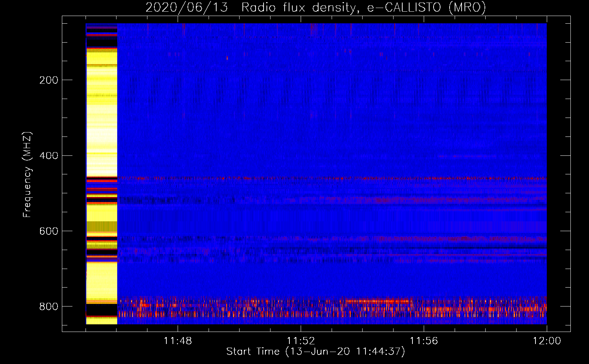Click the plot title '2020/06/13 Radio flux density'
589x364 pixels.
click(x=251, y=7)
